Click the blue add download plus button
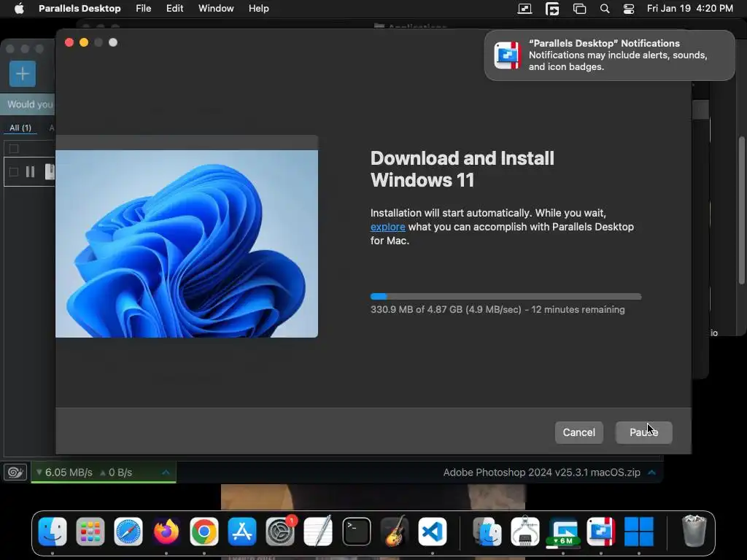This screenshot has width=747, height=560. click(x=23, y=74)
